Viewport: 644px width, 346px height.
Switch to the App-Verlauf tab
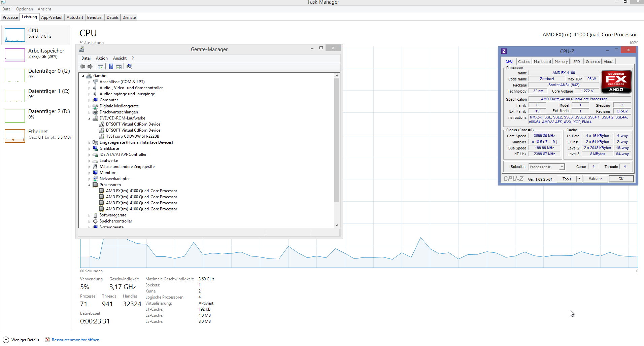52,18
